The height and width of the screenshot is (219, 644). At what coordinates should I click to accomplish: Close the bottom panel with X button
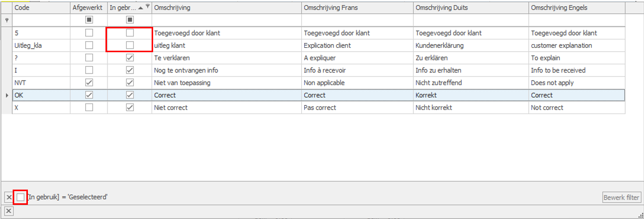pyautogui.click(x=9, y=211)
